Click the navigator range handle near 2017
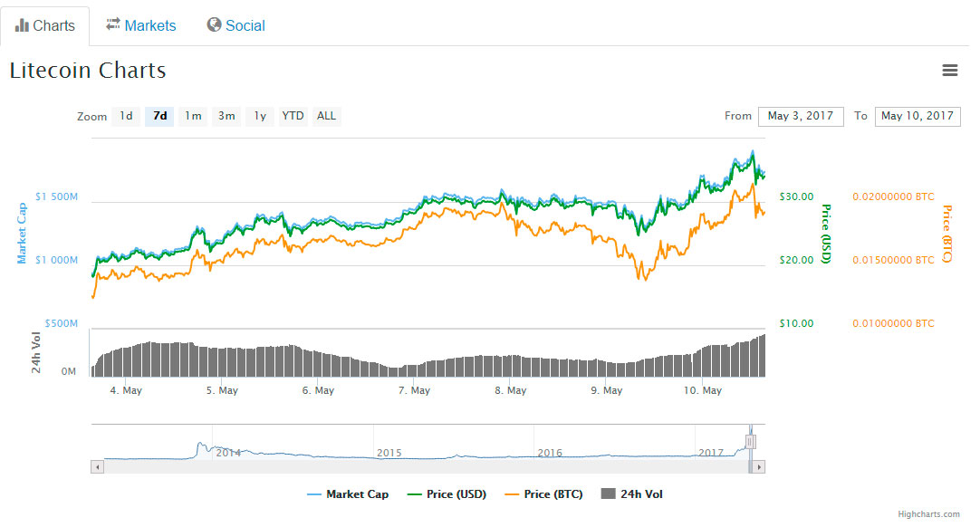This screenshot has width=980, height=527. click(751, 442)
